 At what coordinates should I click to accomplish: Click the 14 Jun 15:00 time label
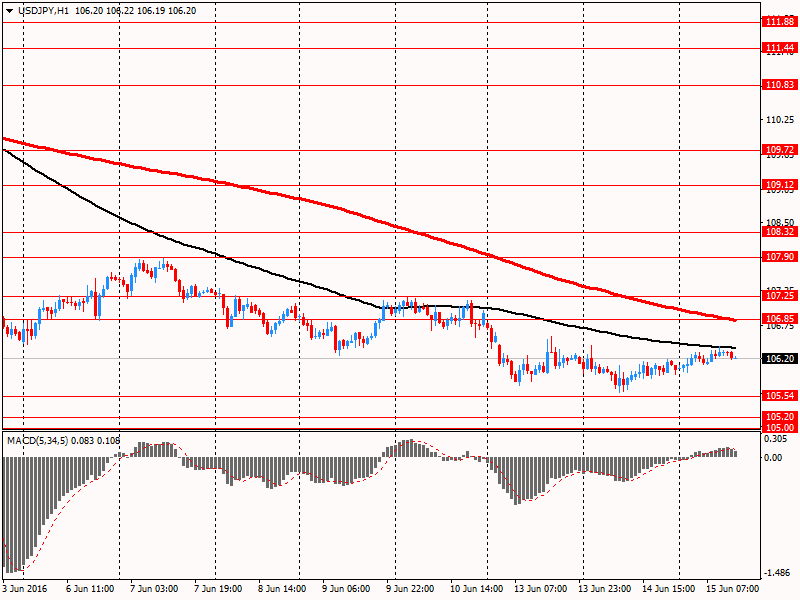coord(668,589)
